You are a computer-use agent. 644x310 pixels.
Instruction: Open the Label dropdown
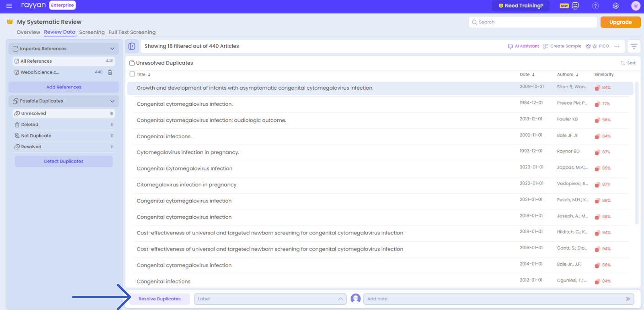coord(270,299)
